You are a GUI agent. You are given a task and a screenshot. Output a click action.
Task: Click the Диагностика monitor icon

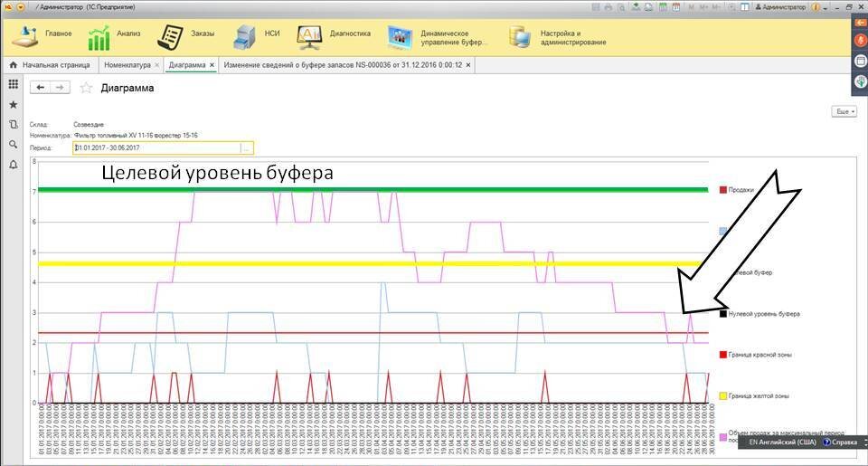click(x=309, y=37)
